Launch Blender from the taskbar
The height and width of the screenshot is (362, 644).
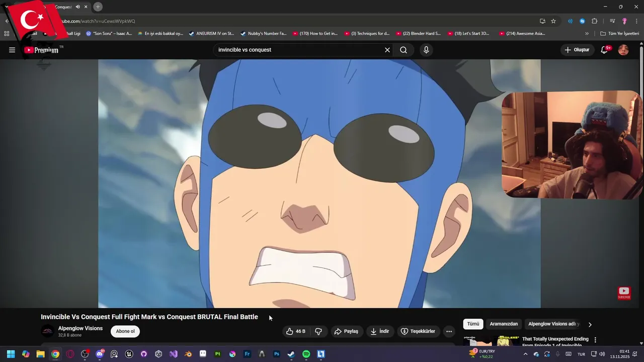pos(188,354)
